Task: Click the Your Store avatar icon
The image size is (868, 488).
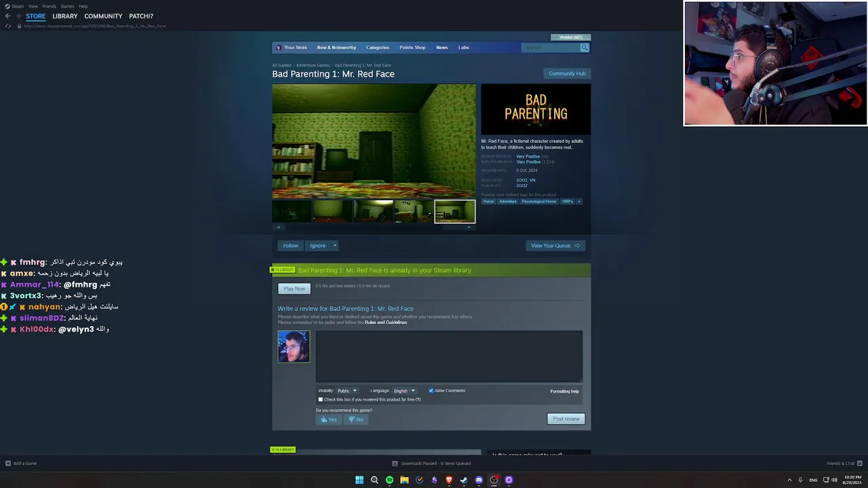Action: pyautogui.click(x=279, y=47)
